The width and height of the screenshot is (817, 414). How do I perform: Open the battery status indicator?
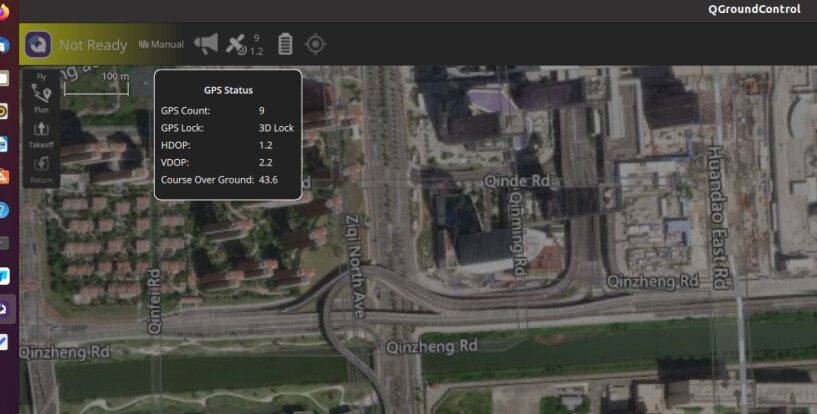coord(285,44)
